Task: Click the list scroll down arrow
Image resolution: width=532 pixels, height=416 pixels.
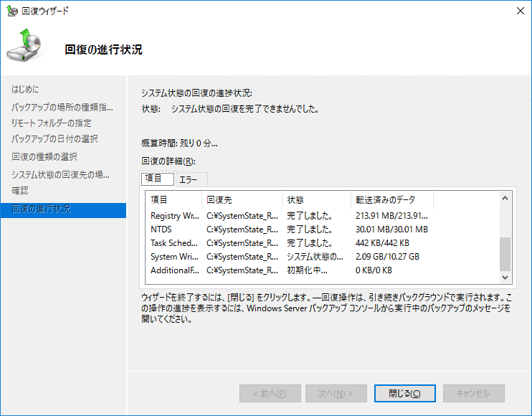Action: coord(505,278)
